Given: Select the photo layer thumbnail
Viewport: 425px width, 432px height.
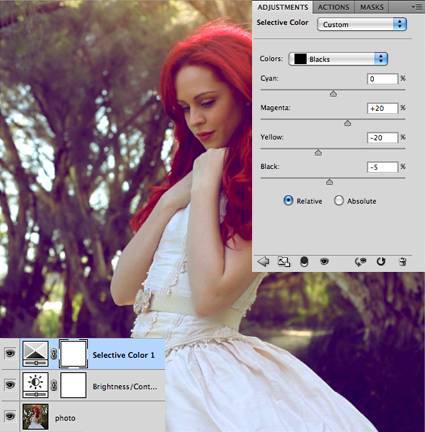Looking at the screenshot, I should [x=35, y=417].
